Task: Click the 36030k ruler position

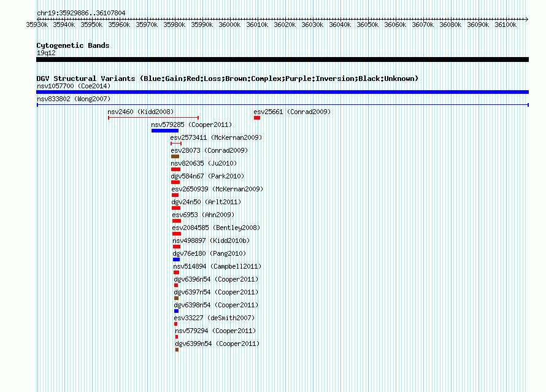Action: point(312,25)
